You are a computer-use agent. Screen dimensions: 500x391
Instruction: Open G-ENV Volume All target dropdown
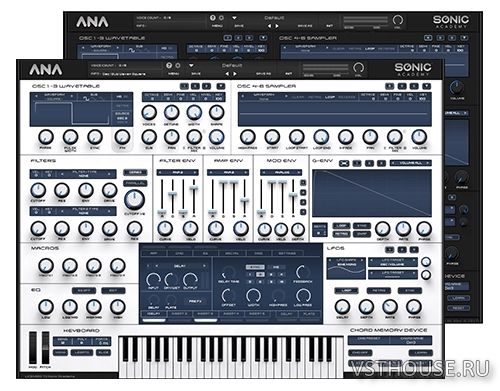tap(410, 163)
